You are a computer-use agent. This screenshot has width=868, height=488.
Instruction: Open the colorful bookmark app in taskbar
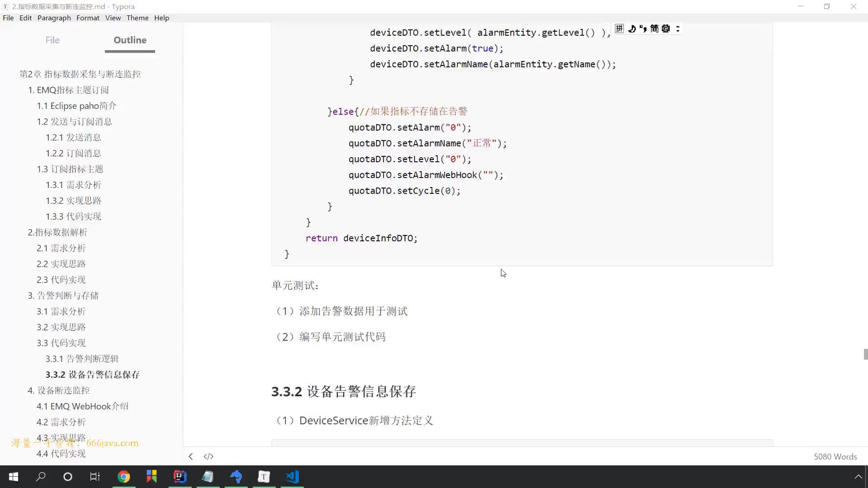click(x=151, y=477)
